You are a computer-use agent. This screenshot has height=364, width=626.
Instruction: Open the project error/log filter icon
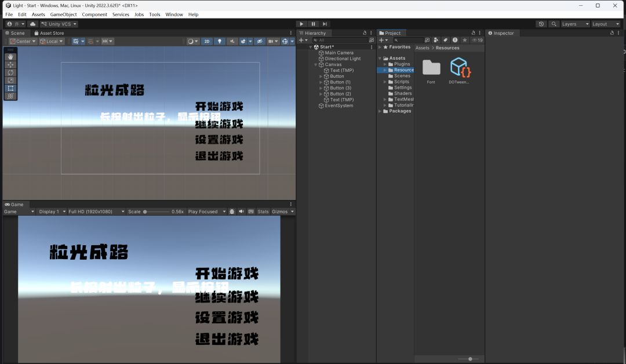[x=455, y=40]
